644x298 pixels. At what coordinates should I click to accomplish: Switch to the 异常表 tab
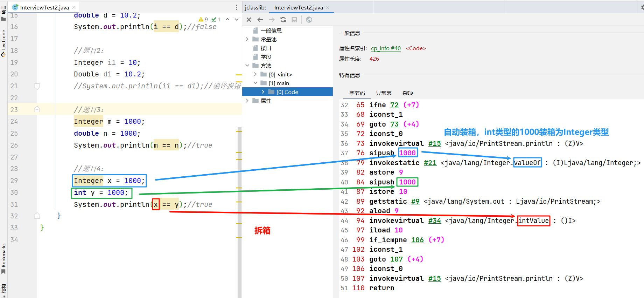pos(384,93)
